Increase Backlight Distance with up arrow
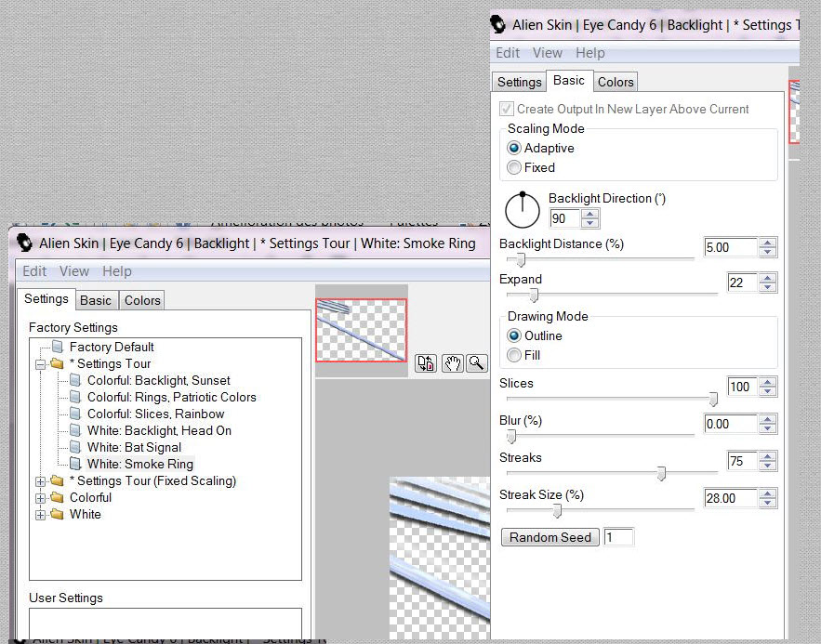 click(768, 243)
